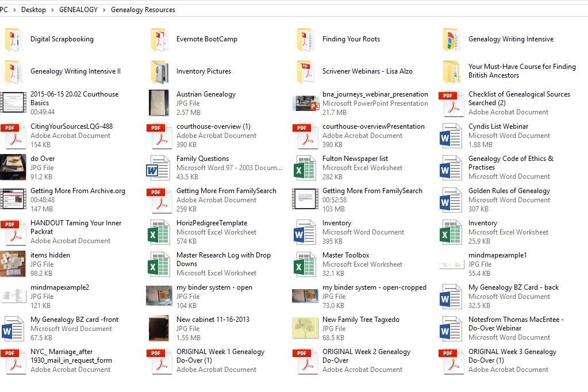Screen dimensions: 588x392
Task: Go to GENEALOGY folder in breadcrumb
Action: (x=78, y=10)
